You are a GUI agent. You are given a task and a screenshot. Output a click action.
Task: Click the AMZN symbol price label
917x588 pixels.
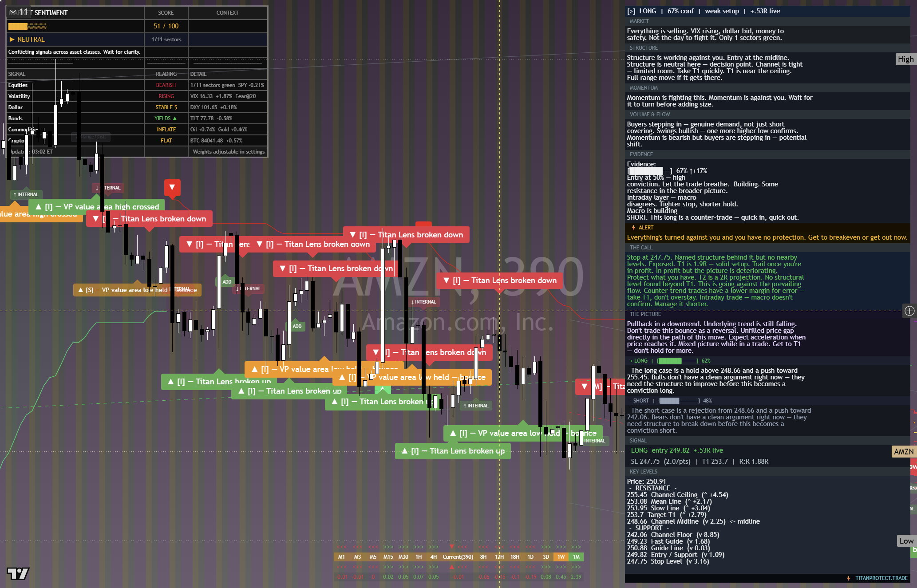(x=904, y=452)
